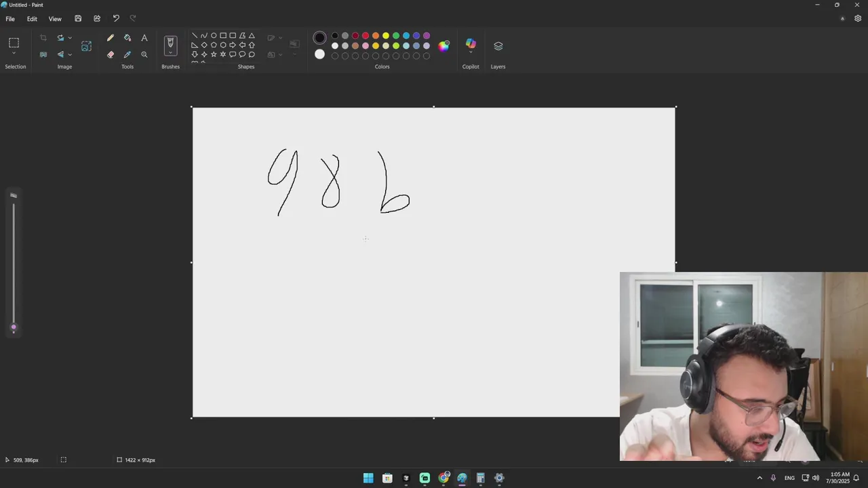Click the canvas bottom-center resize handle

coord(434,418)
